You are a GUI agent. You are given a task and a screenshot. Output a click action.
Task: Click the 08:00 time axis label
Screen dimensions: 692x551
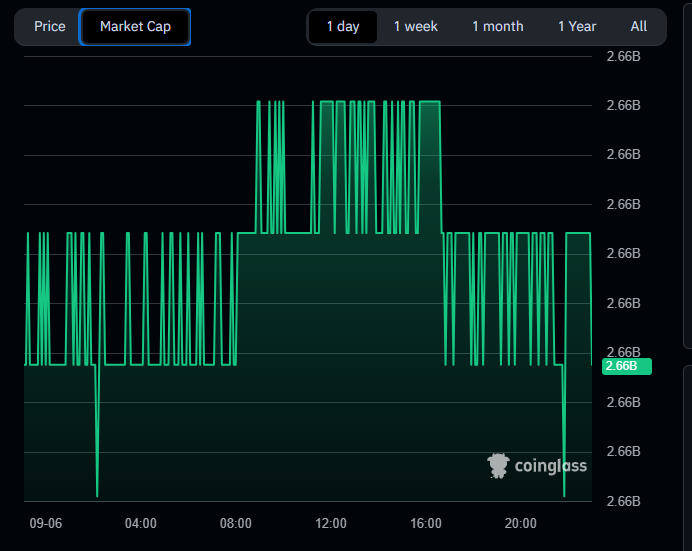coord(236,523)
